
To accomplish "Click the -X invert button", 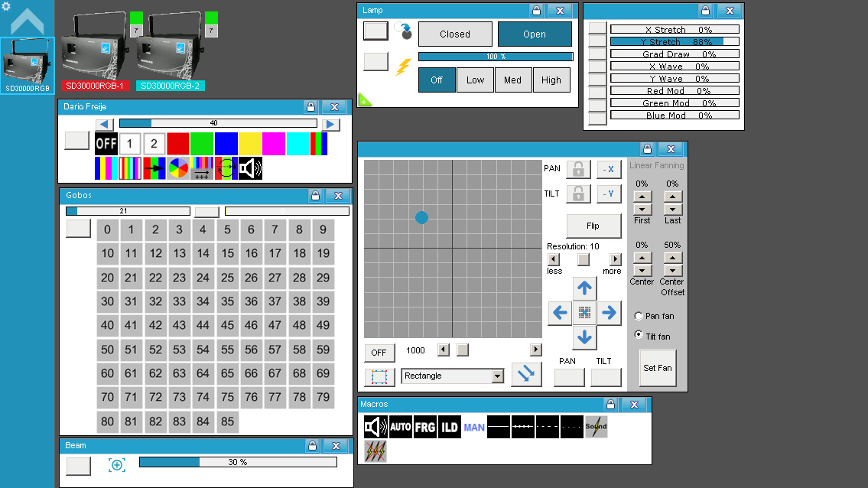I will (x=609, y=170).
